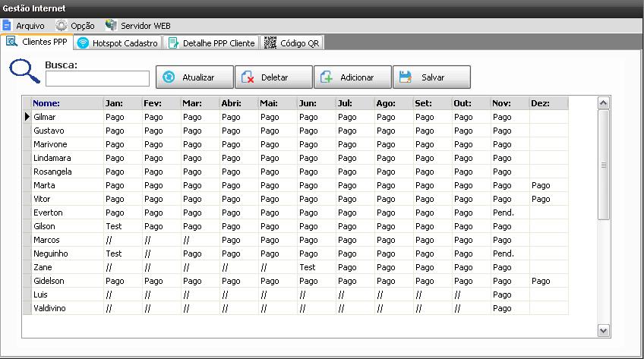Click the floppy disk icon on Salvar
The image size is (644, 359).
[x=406, y=77]
